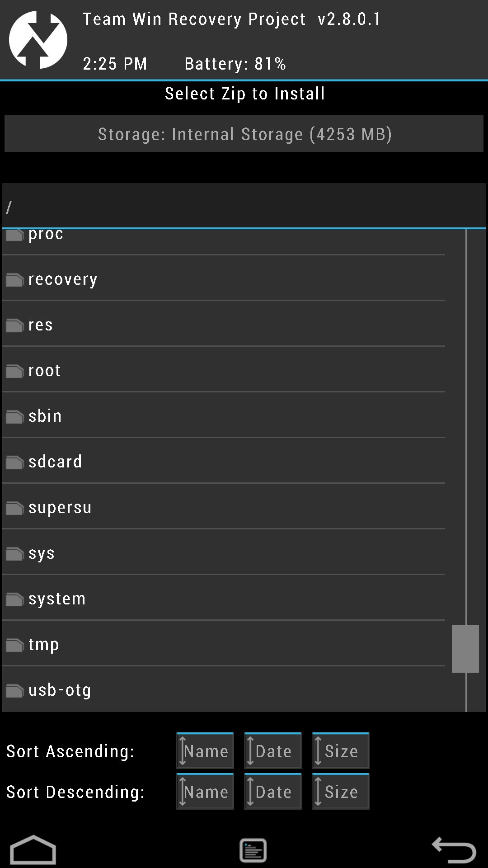The width and height of the screenshot is (488, 868).
Task: Sort descending by Name
Action: pyautogui.click(x=205, y=791)
